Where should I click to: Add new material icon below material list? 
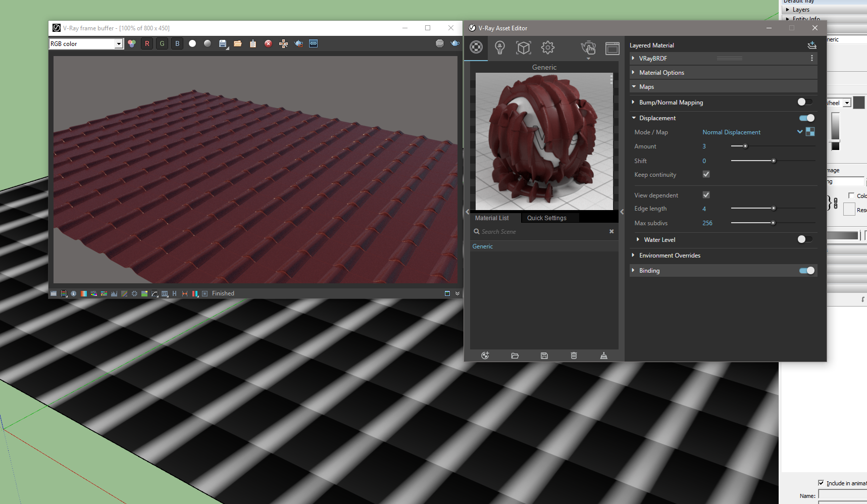[x=485, y=356]
